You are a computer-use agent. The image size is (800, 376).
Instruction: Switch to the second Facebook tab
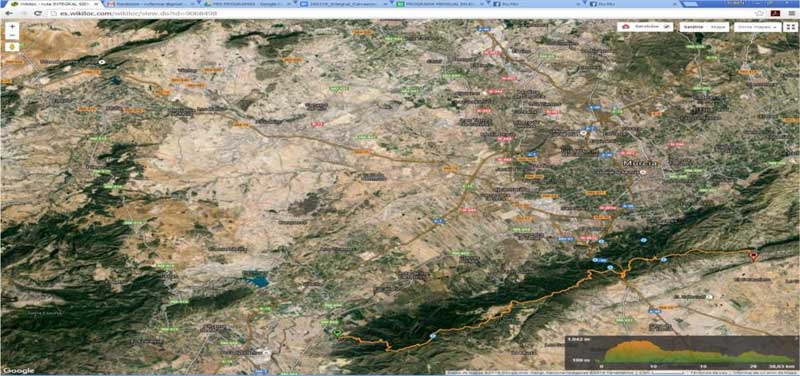(x=633, y=4)
